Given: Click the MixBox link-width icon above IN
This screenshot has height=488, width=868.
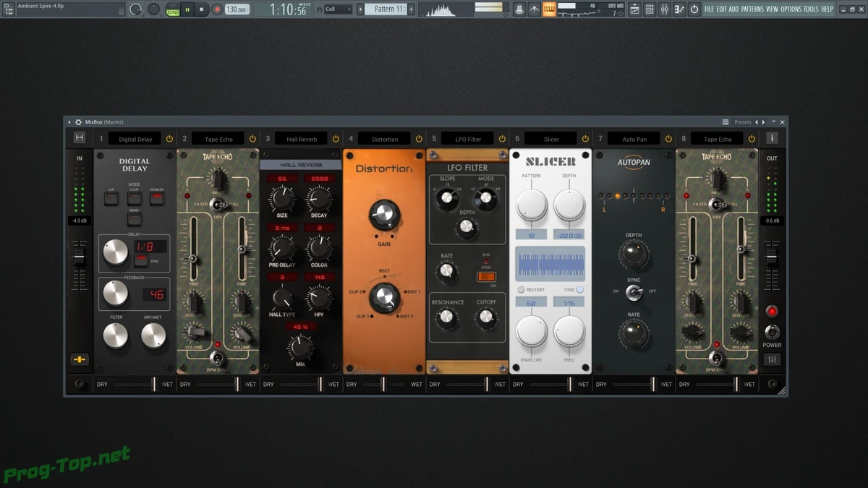Looking at the screenshot, I should tap(80, 138).
